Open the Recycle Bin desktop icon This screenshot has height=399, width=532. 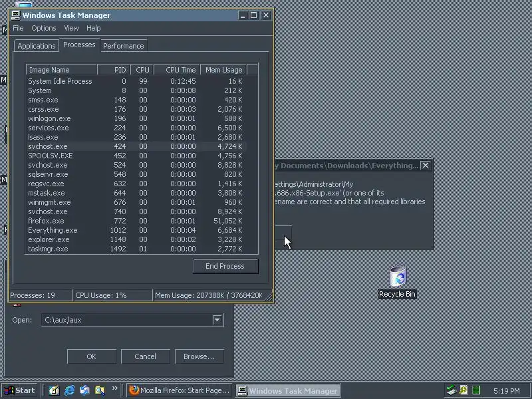click(x=397, y=282)
